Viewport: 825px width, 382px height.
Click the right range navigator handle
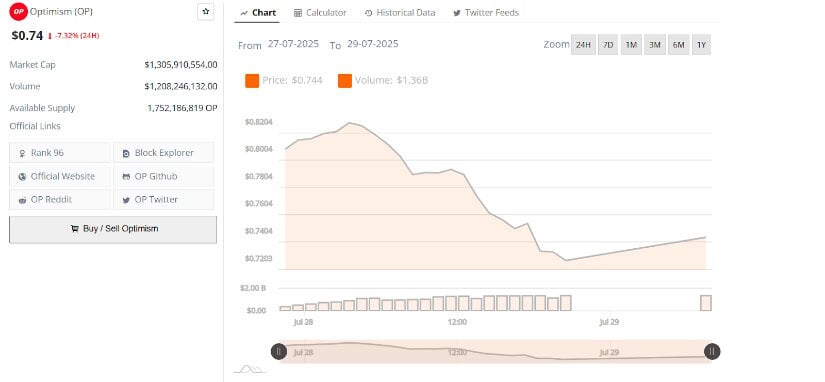(x=712, y=351)
